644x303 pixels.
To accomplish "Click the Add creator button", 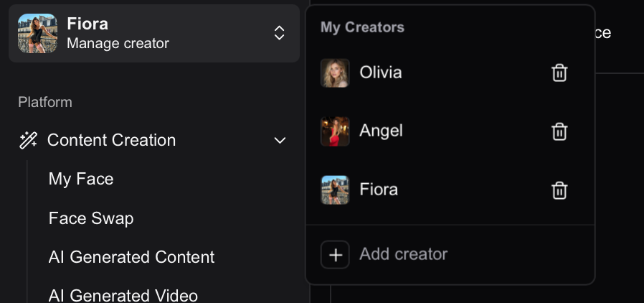I will (403, 254).
